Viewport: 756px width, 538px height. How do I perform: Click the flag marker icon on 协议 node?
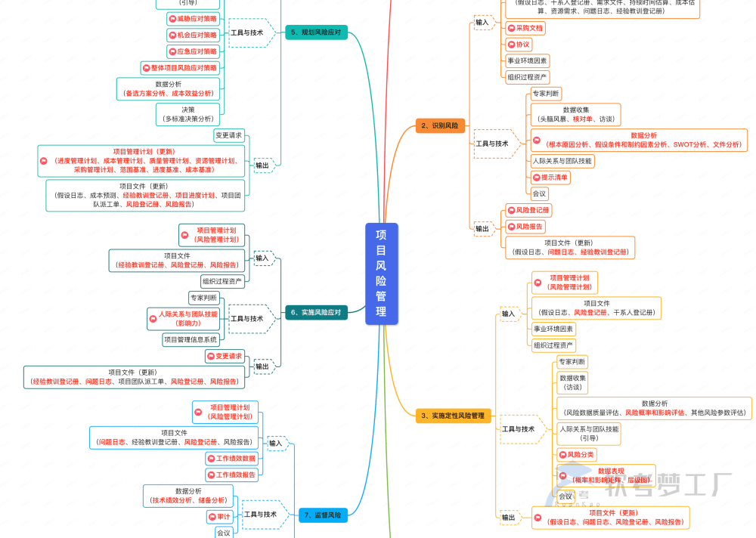(511, 44)
